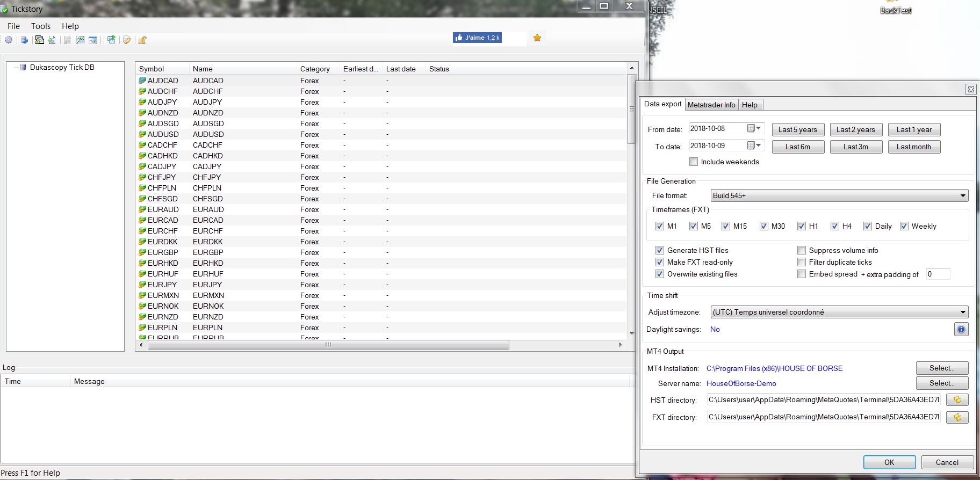This screenshot has width=980, height=480.
Task: Click the FXT directory browse folder icon
Action: [x=957, y=417]
